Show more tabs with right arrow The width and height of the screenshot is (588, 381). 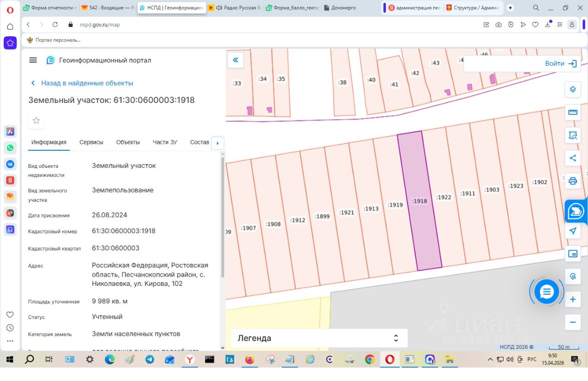pos(217,142)
